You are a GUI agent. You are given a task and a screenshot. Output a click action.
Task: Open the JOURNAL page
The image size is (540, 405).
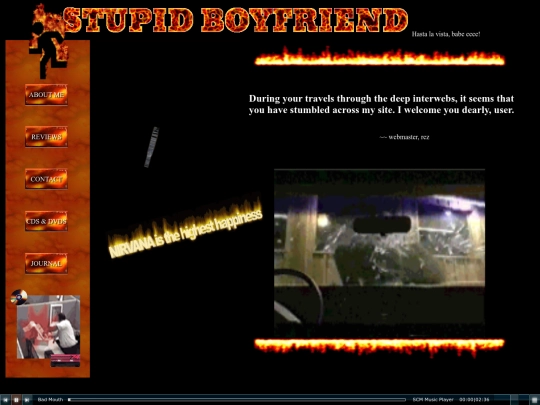(46, 263)
